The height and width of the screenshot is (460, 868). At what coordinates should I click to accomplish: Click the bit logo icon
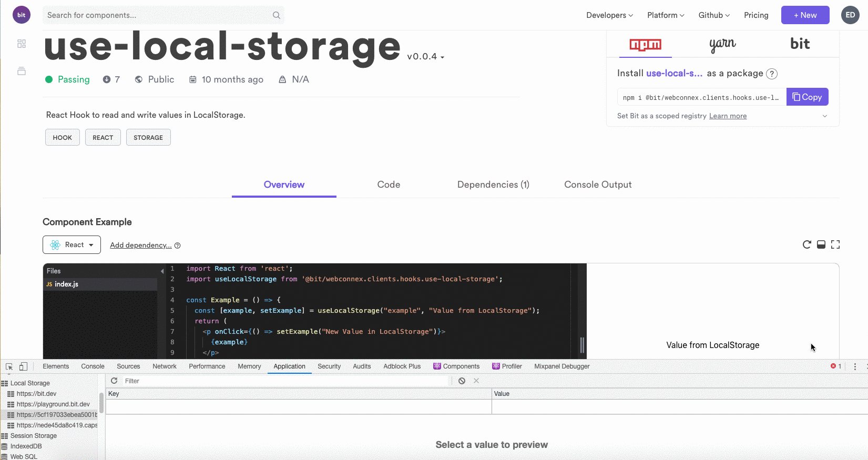coord(22,15)
